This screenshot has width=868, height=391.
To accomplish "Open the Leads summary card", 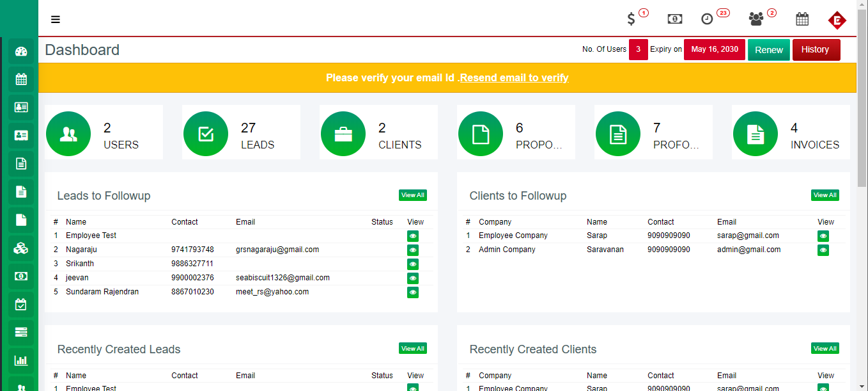I will pos(241,132).
